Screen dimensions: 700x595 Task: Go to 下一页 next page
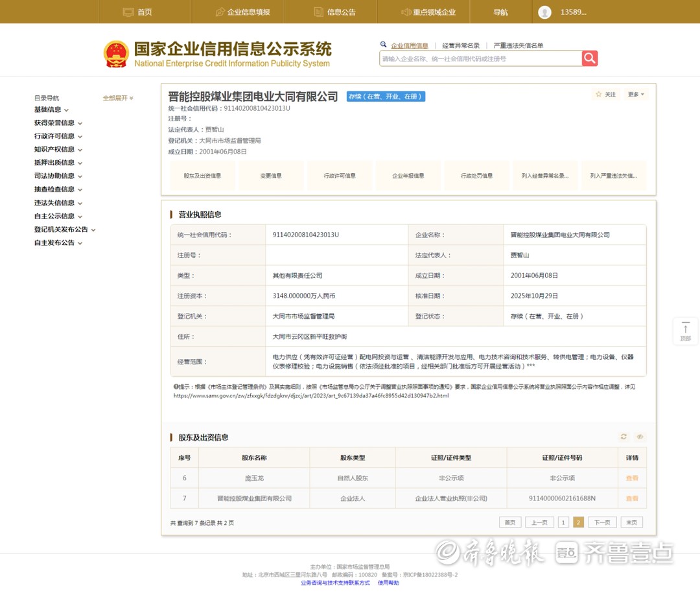tap(602, 522)
